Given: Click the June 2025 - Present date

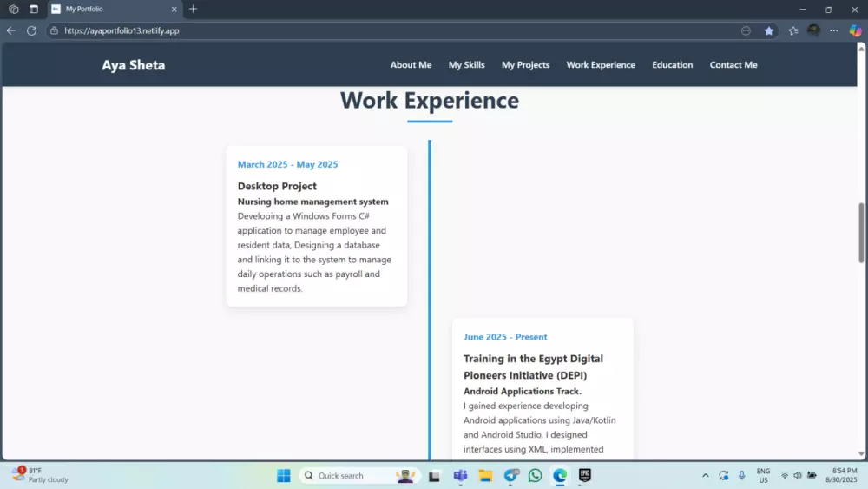Looking at the screenshot, I should point(505,337).
